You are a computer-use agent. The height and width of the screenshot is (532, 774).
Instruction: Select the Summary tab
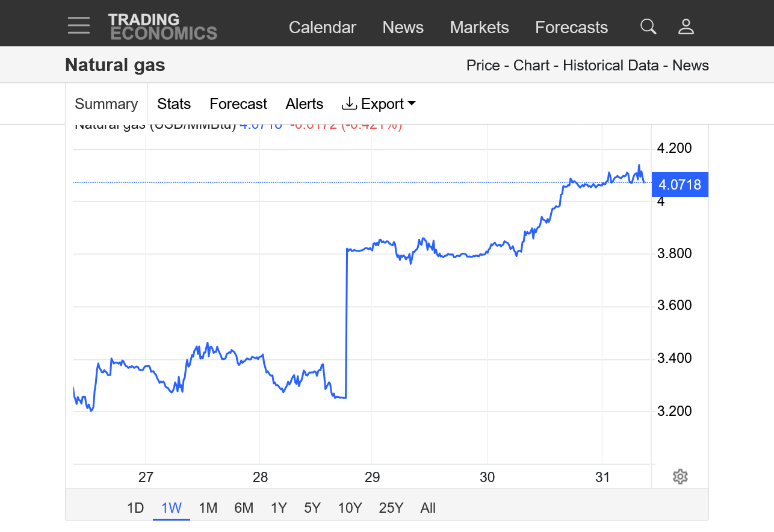106,104
